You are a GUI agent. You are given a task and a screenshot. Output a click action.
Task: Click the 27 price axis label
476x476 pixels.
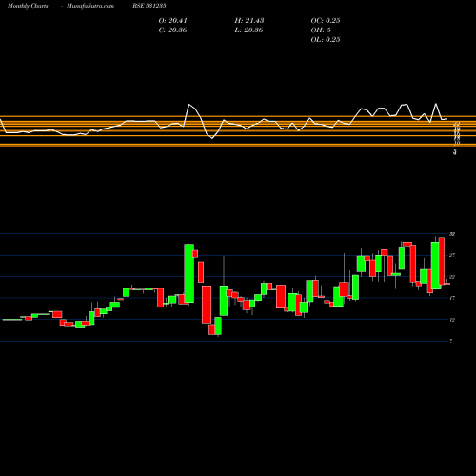point(452,255)
